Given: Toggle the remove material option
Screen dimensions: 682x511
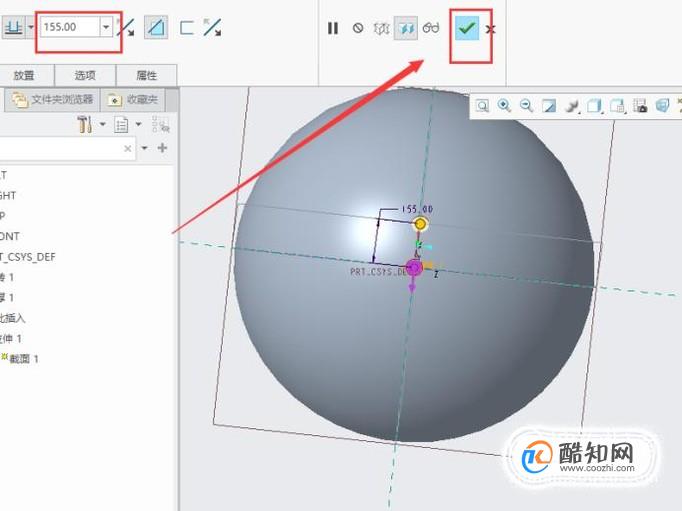Looking at the screenshot, I should tap(156, 27).
